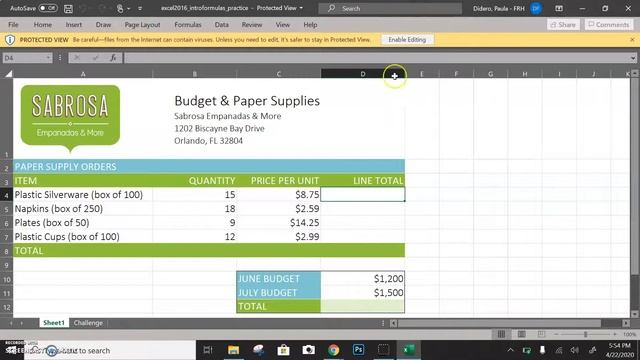Open the Name Box dropdown arrow

pos(48,58)
